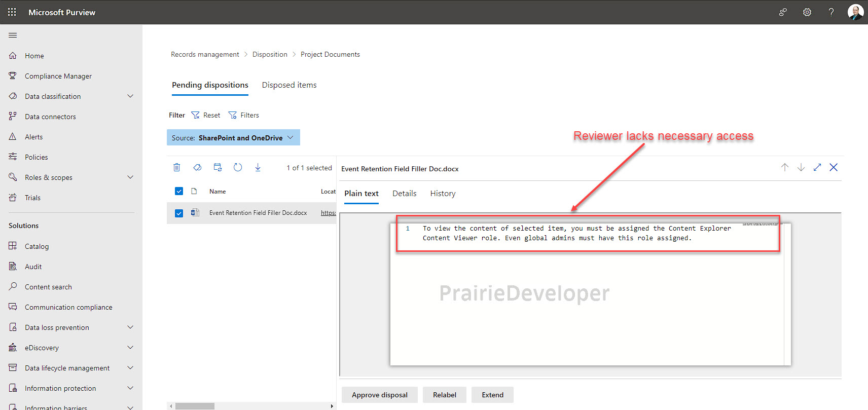Click the list's horizontal scrollbar thumb
The height and width of the screenshot is (410, 868).
tap(195, 406)
